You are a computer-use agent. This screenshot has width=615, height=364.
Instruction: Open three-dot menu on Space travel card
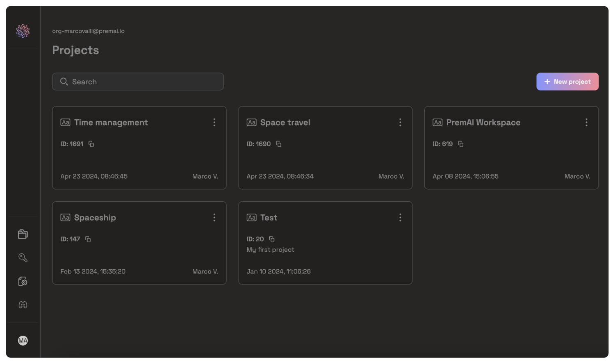[x=400, y=123]
